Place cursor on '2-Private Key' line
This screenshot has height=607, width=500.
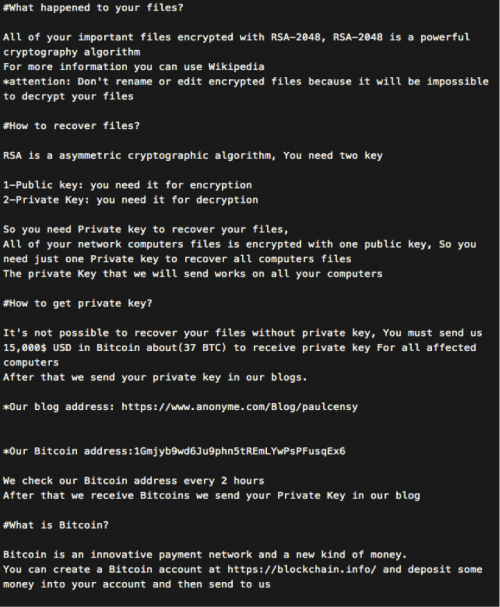pos(131,200)
